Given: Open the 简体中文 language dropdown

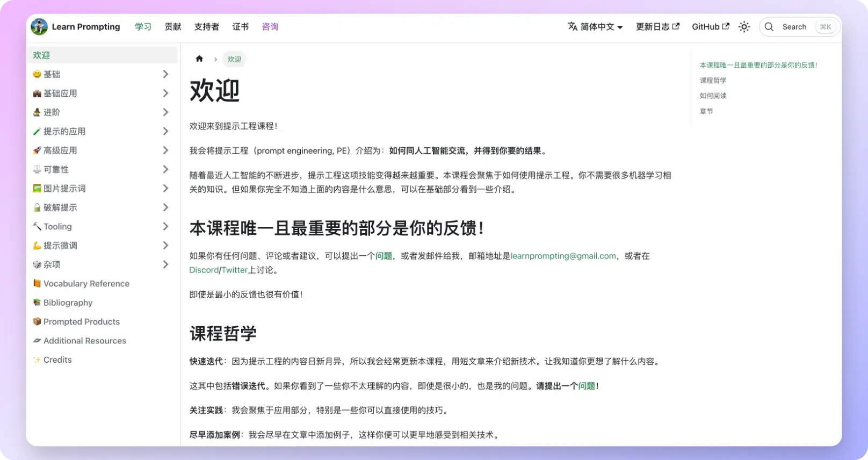Looking at the screenshot, I should (x=595, y=27).
